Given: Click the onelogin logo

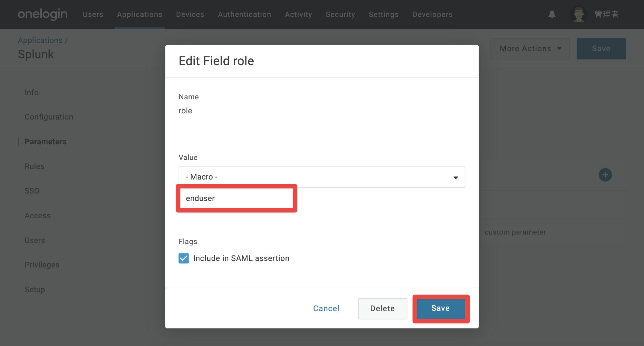Looking at the screenshot, I should click(x=43, y=14).
